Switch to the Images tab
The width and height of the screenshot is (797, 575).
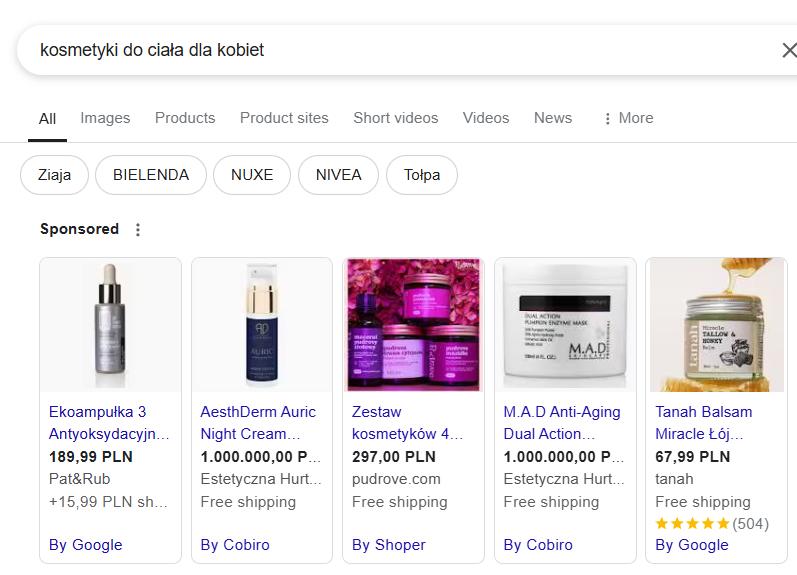(105, 118)
